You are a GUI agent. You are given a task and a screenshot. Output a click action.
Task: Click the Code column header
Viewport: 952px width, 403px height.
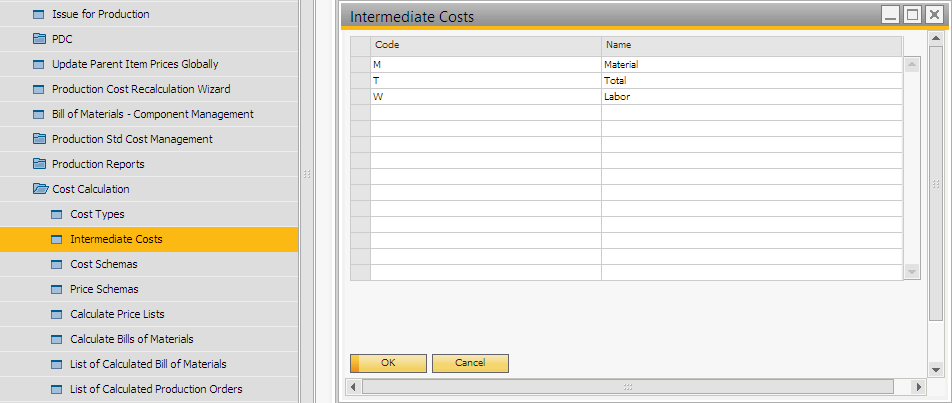[485, 45]
